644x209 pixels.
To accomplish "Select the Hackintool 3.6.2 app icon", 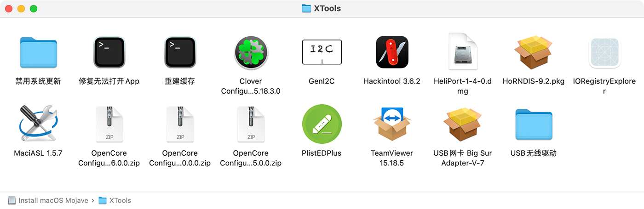I will click(392, 52).
